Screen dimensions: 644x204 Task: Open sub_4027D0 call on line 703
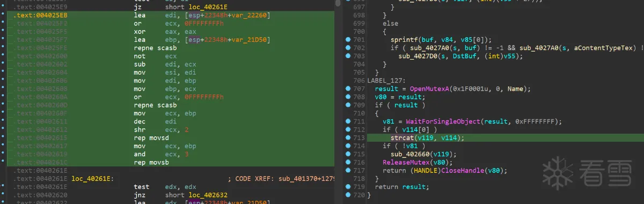click(418, 56)
